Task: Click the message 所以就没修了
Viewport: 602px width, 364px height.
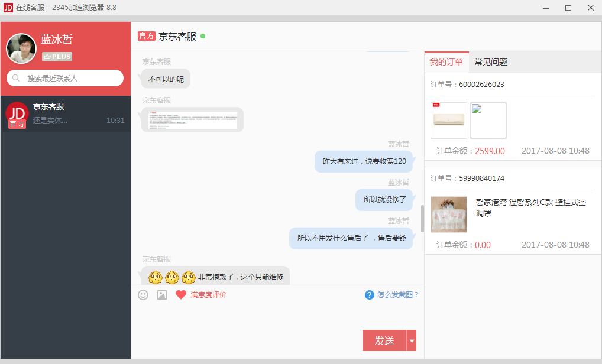Action: pyautogui.click(x=384, y=200)
